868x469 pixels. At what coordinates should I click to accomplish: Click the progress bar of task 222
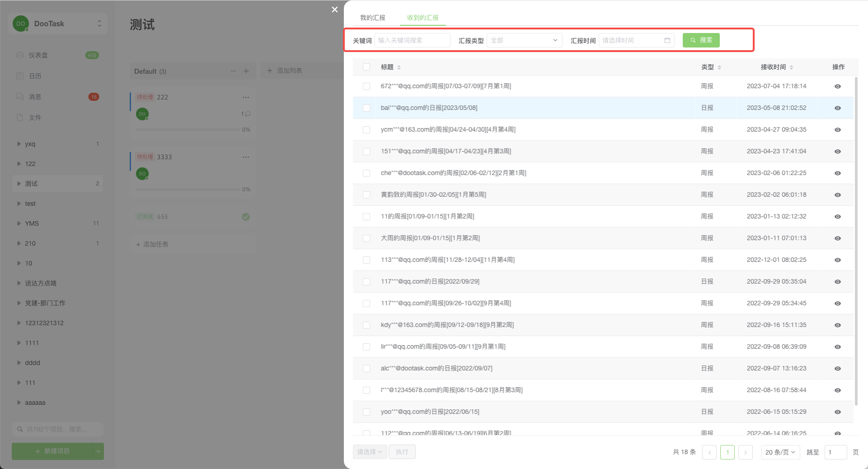coord(188,129)
